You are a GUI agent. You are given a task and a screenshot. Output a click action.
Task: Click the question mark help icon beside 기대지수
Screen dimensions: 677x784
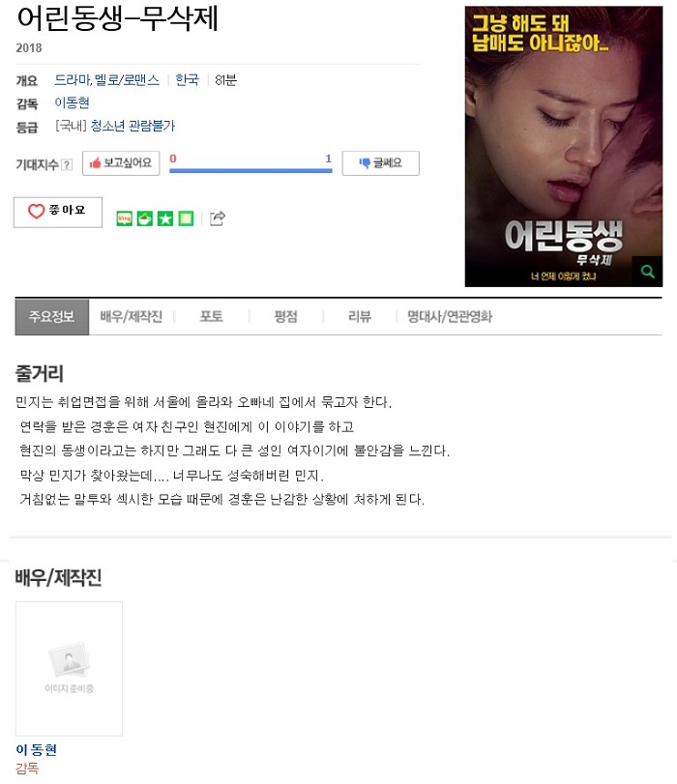click(x=67, y=164)
